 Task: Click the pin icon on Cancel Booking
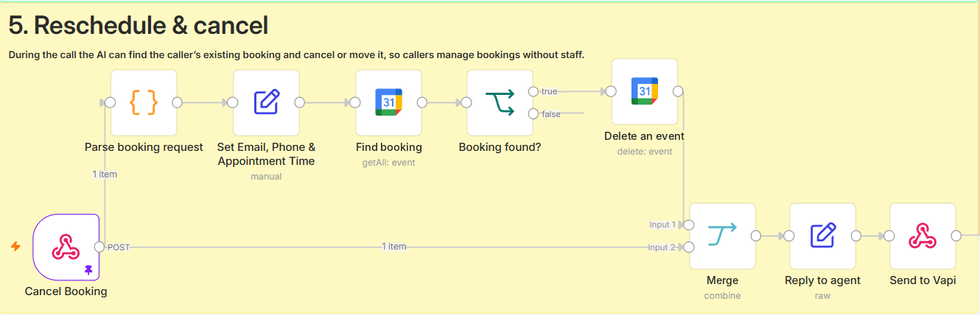point(88,270)
